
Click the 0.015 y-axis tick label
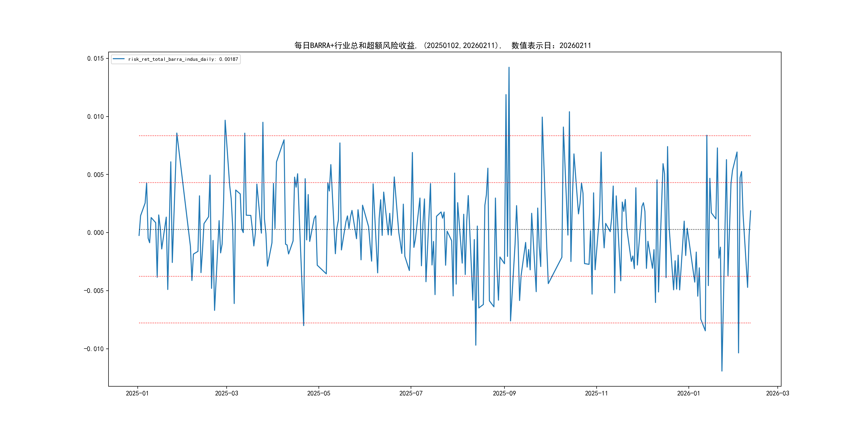pyautogui.click(x=95, y=59)
